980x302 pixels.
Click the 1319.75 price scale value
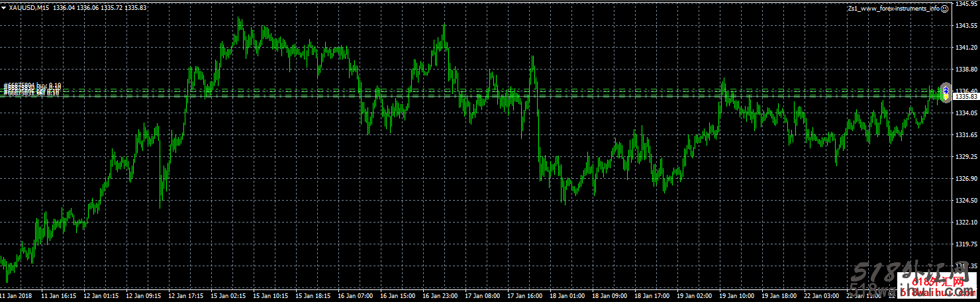(x=967, y=244)
